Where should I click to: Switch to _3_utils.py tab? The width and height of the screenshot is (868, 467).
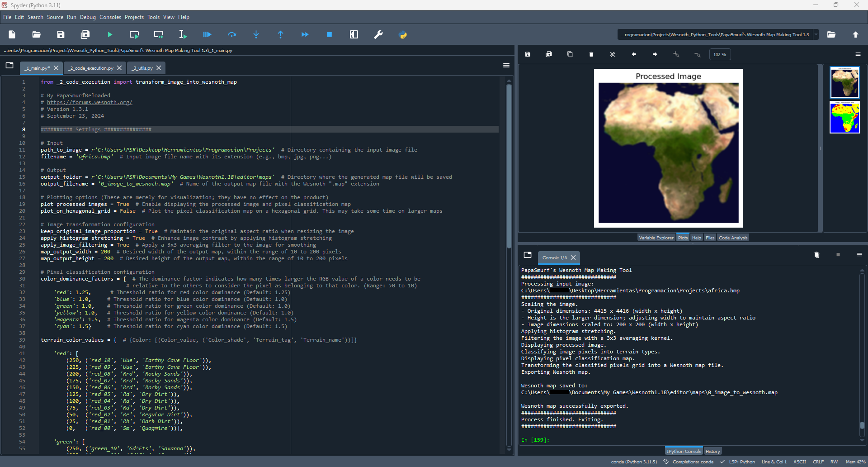(142, 68)
